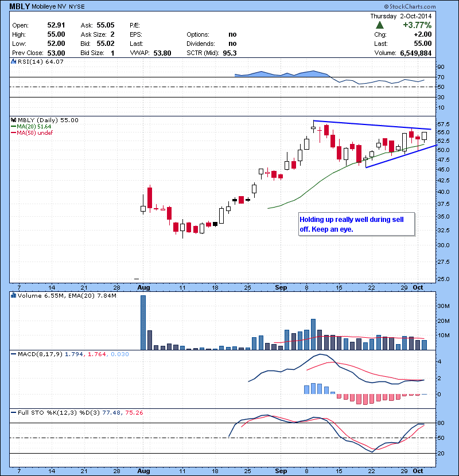This screenshot has width=459, height=476.
Task: Click the blue dash marker before MACD(8,17,9)
Action: click(x=13, y=354)
